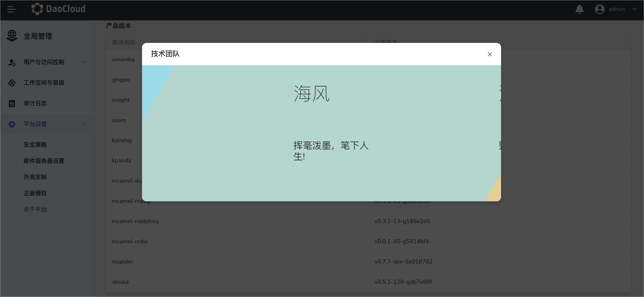
Task: Click the 挥毫泼墨，笔下人生! quote text
Action: [x=331, y=151]
